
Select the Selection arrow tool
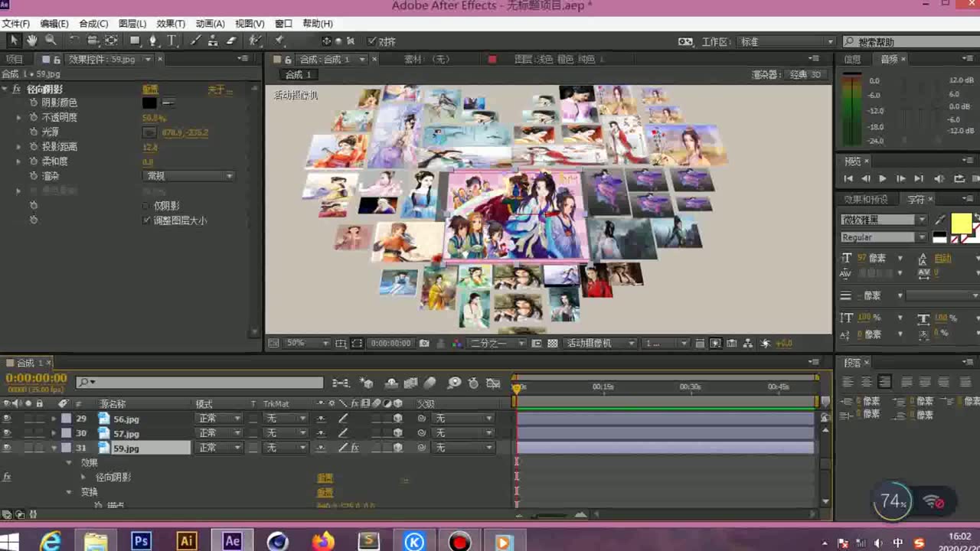pyautogui.click(x=14, y=41)
